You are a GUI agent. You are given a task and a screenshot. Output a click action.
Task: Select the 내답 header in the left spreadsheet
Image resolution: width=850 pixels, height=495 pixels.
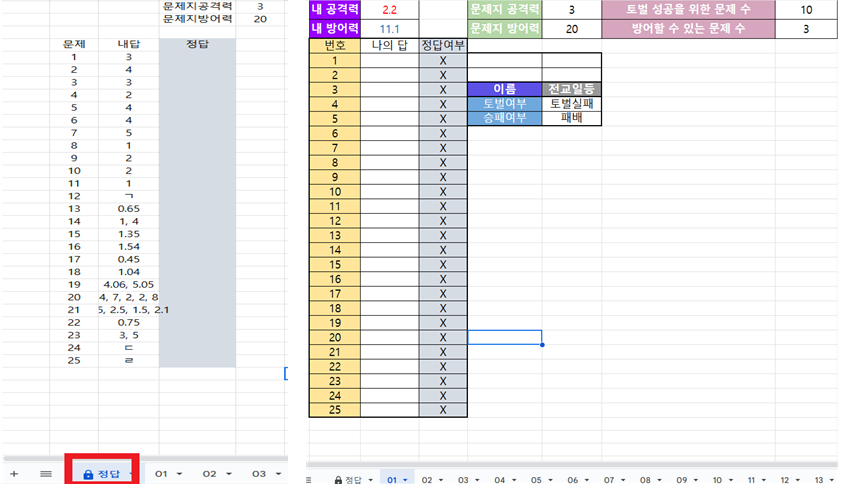[128, 44]
